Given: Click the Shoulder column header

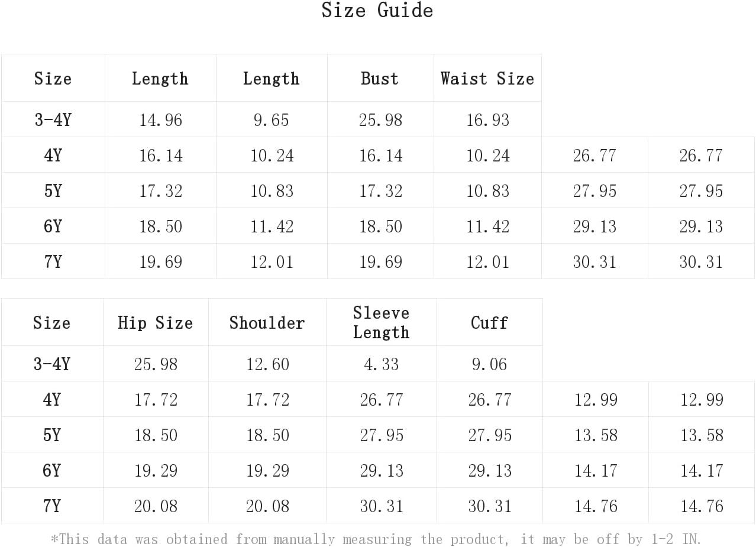Looking at the screenshot, I should point(267,323).
